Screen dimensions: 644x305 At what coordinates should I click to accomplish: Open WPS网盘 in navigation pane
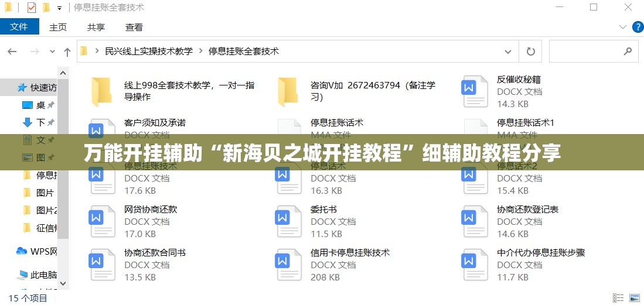[x=36, y=251]
